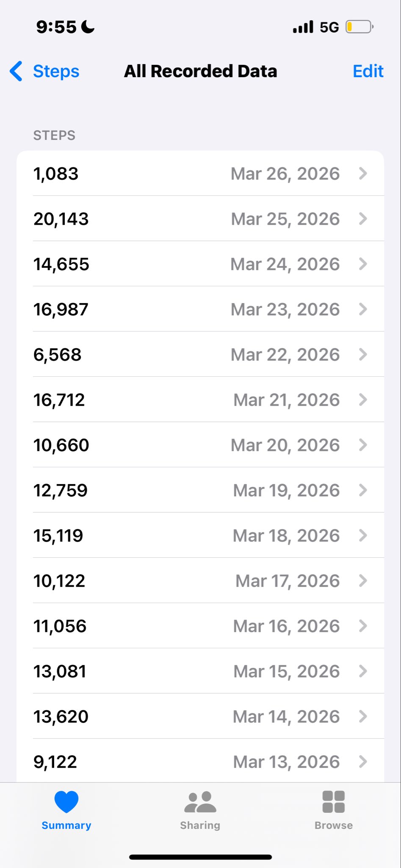
Task: Expand the Mar 22, 2026 entry chevron
Action: tap(363, 354)
